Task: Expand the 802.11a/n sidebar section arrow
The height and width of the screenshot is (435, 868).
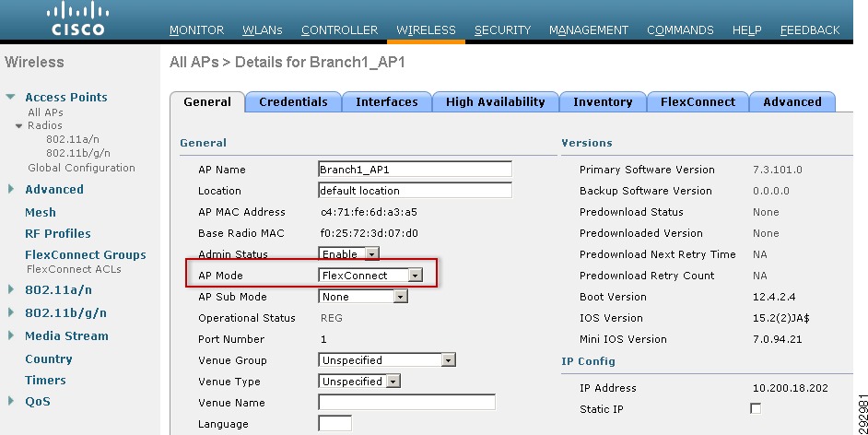Action: [x=11, y=289]
